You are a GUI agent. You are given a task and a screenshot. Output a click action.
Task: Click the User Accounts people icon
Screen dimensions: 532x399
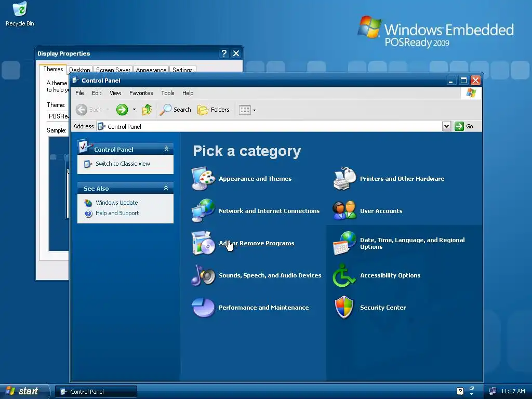344,211
